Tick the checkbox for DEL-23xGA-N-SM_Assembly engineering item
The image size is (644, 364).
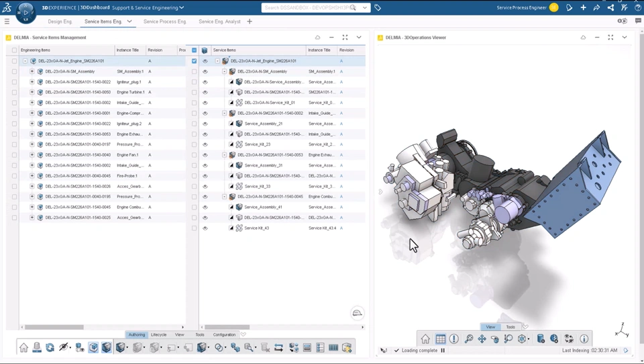[x=15, y=71]
